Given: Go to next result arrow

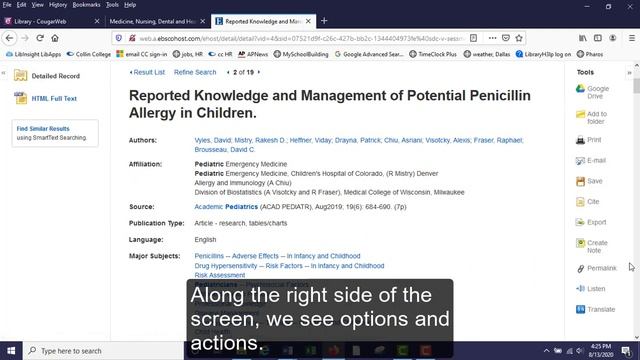Looking at the screenshot, I should tap(259, 72).
